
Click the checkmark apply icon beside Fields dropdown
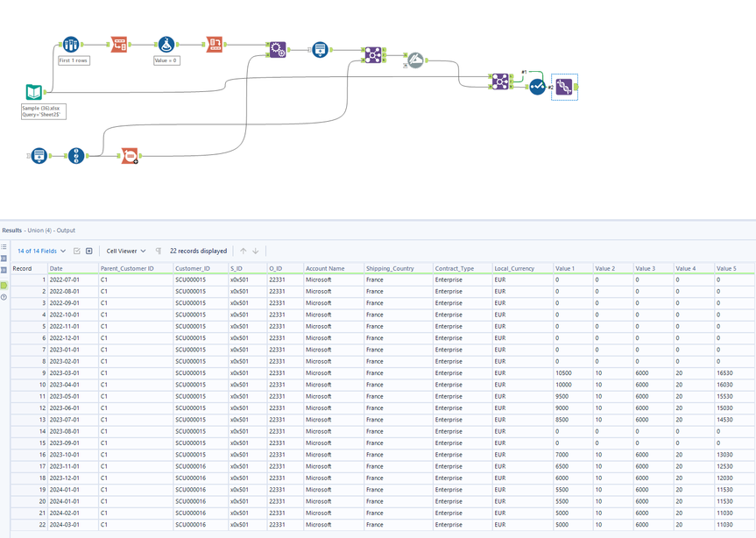coord(77,251)
